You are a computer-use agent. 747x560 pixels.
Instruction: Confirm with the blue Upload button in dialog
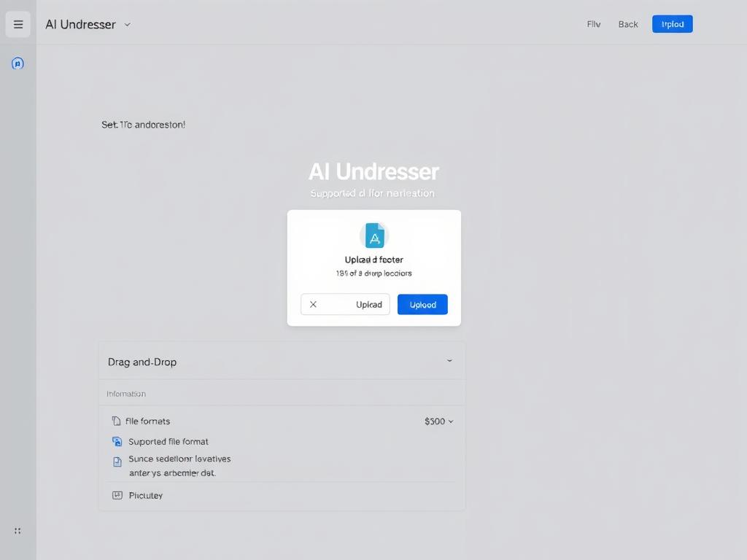[422, 304]
